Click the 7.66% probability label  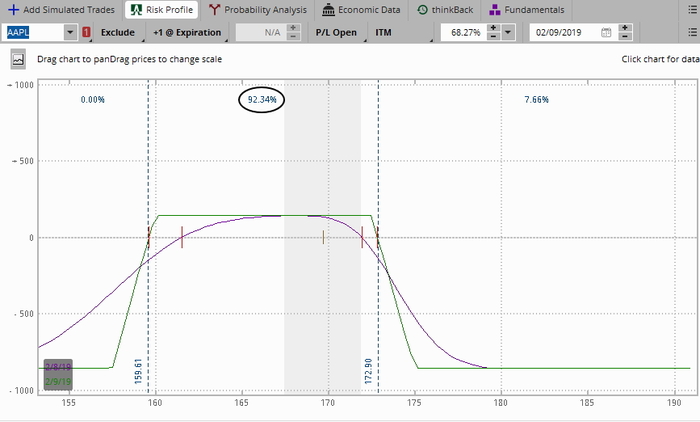(x=537, y=100)
